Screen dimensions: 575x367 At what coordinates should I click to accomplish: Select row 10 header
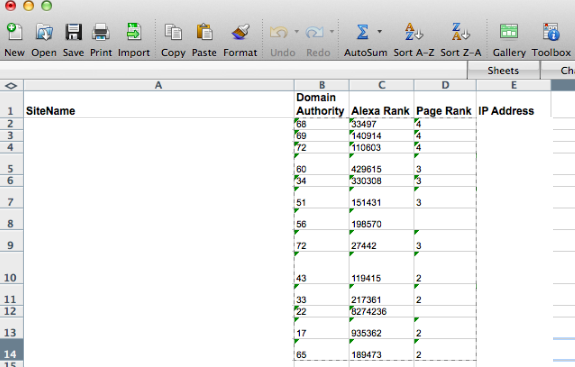click(11, 268)
